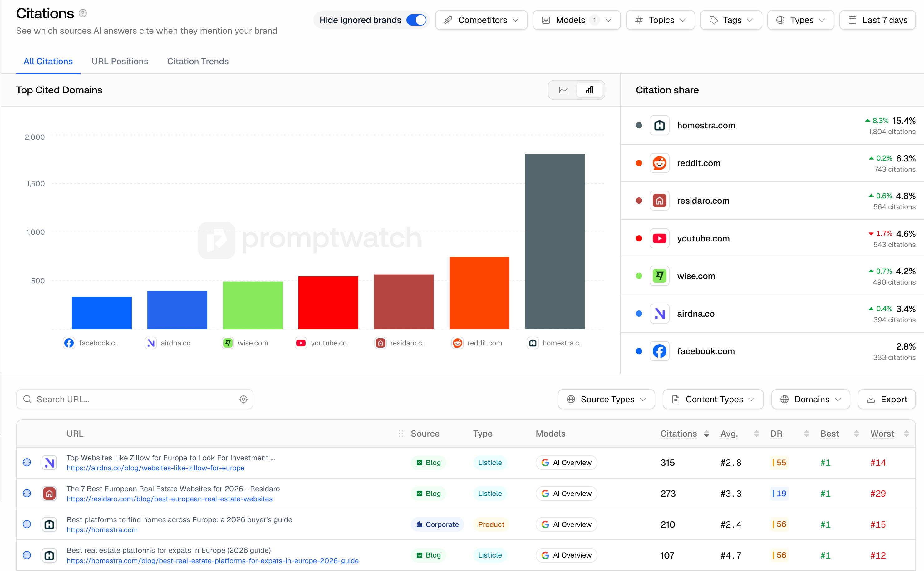Click the youtube.com red bar in chart
Screen dimensions: 924x571
328,303
